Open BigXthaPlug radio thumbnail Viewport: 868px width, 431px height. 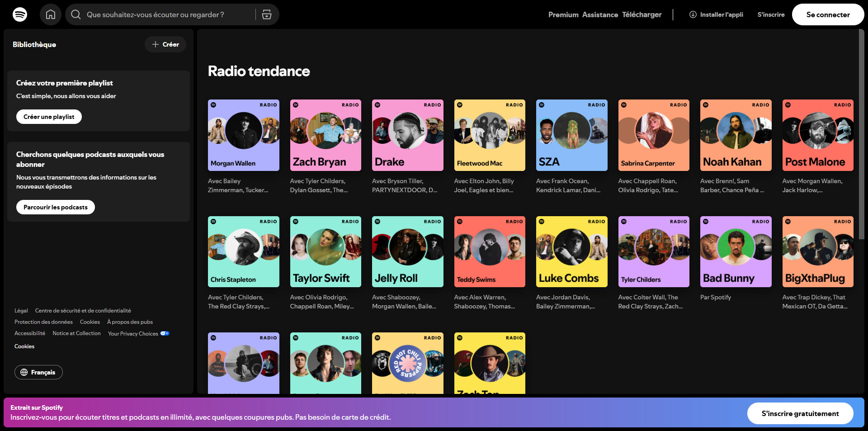tap(818, 251)
